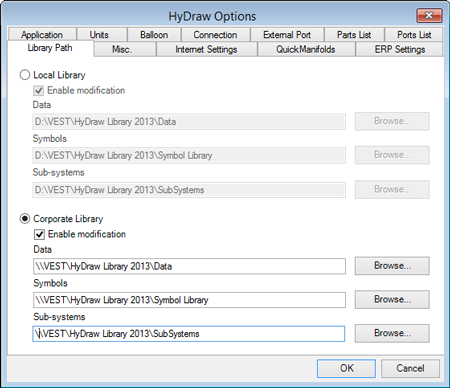Image resolution: width=450 pixels, height=388 pixels.
Task: Browse for Local Library Sub-systems folder
Action: tap(392, 189)
